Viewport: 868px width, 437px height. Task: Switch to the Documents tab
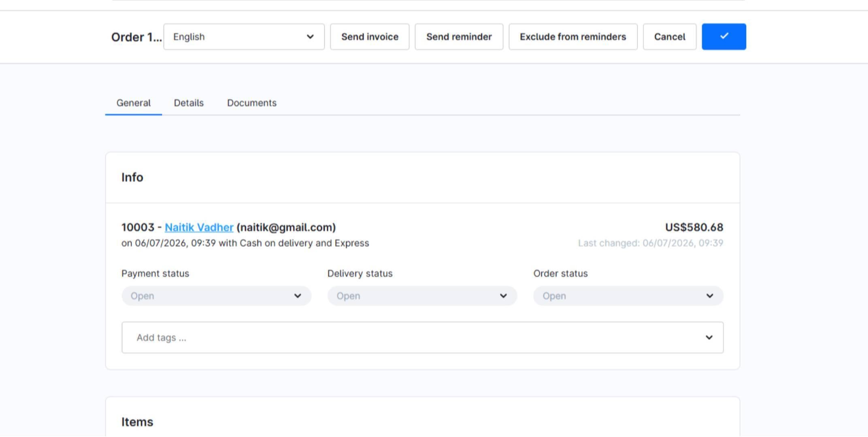click(x=252, y=103)
